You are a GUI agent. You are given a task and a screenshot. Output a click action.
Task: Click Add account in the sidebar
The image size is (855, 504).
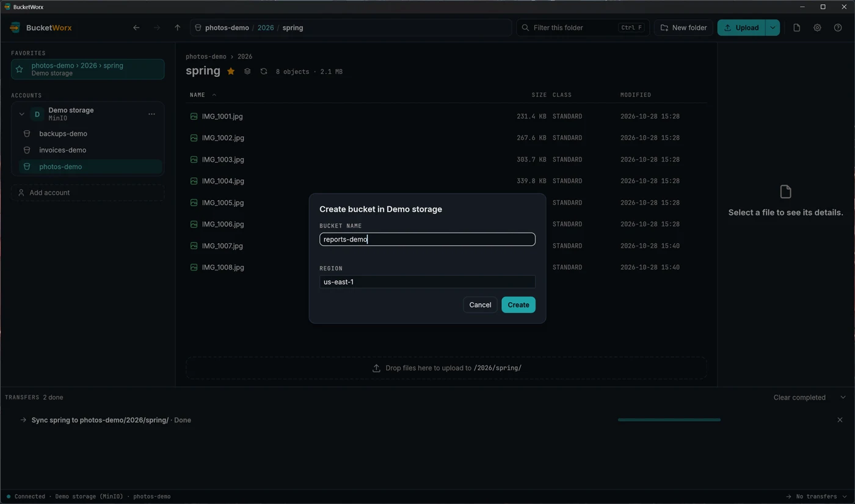(87, 193)
